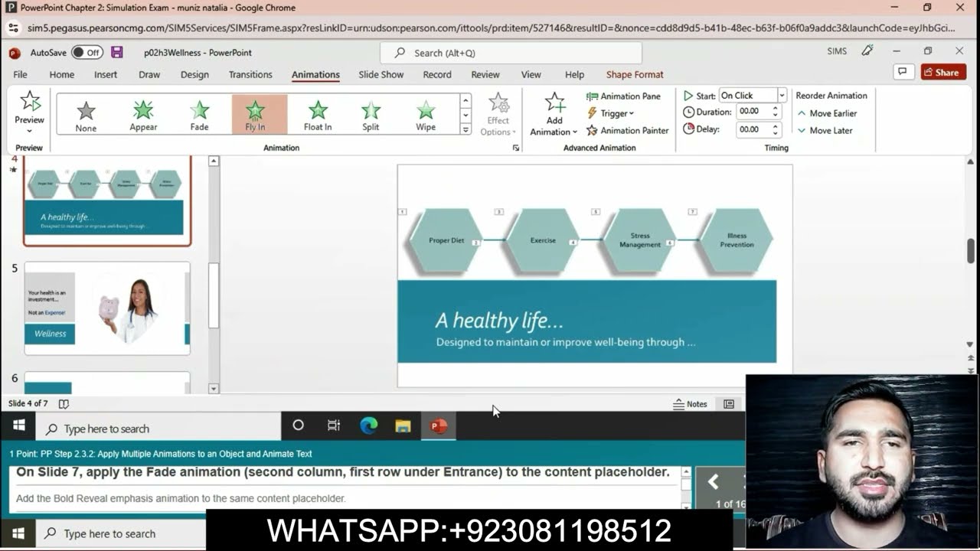Open the Trigger dropdown
This screenshot has width=980, height=551.
(x=611, y=113)
